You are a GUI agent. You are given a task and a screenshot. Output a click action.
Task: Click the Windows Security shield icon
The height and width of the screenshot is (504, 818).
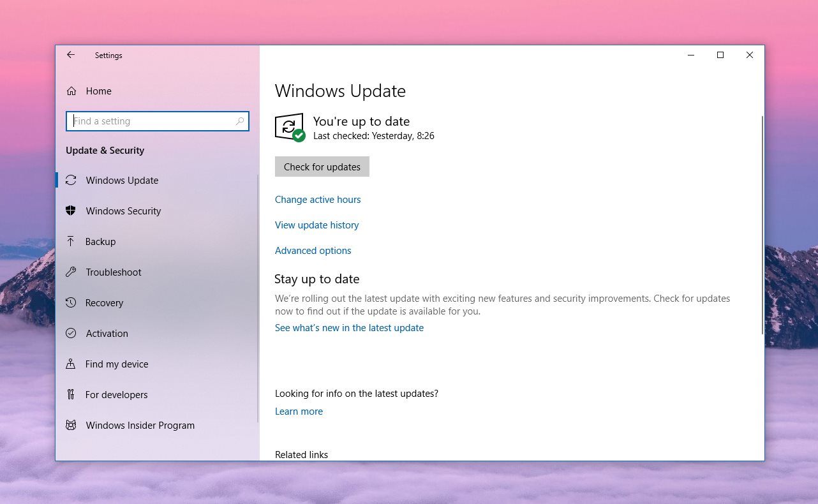tap(71, 211)
